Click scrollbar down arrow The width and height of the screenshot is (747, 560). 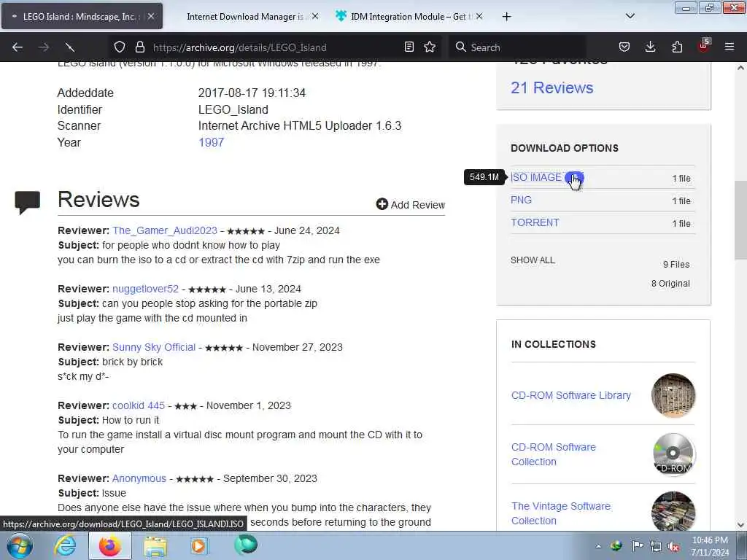click(740, 525)
